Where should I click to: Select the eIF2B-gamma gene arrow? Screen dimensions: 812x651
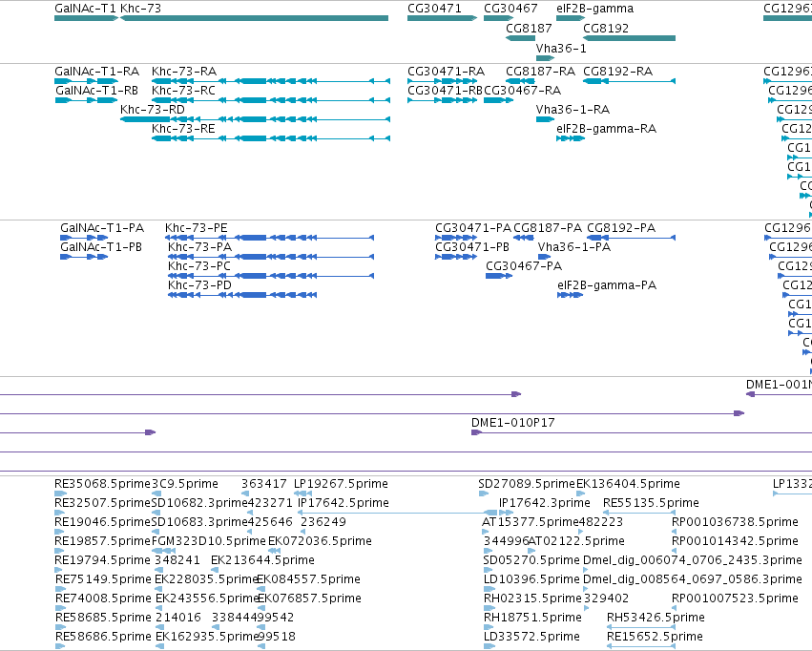571,18
